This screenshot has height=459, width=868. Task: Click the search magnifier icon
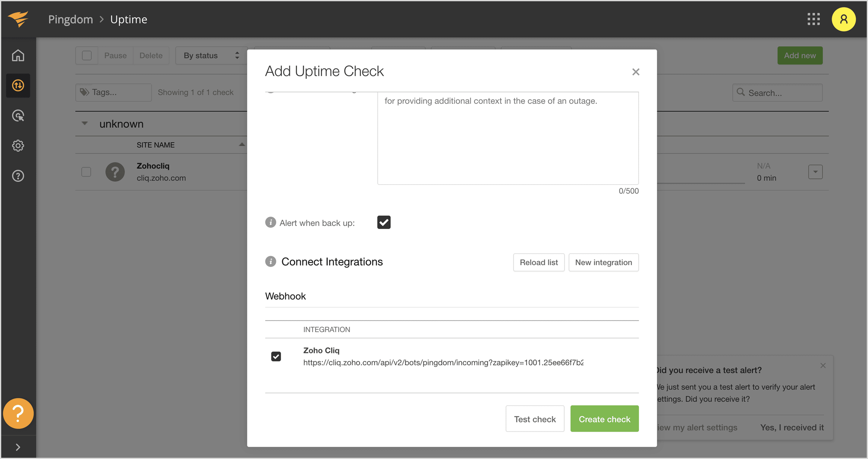(x=740, y=92)
